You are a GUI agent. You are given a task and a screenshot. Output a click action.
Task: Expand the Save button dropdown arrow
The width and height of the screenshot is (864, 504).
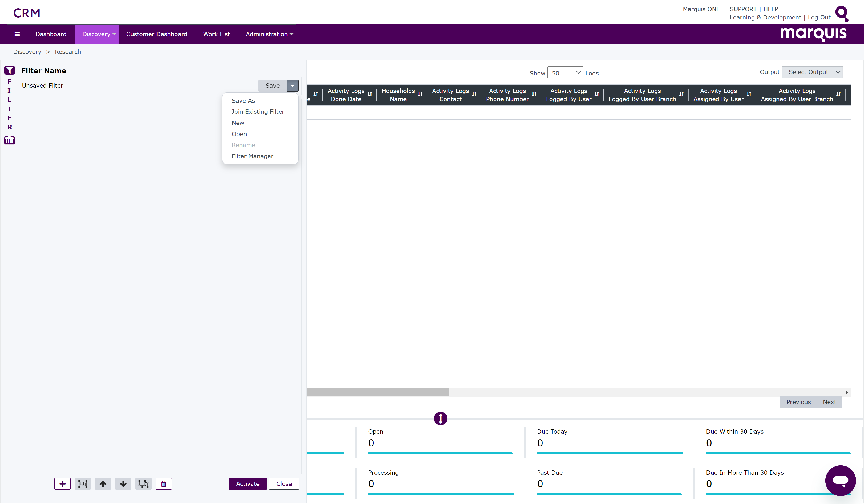(x=292, y=86)
